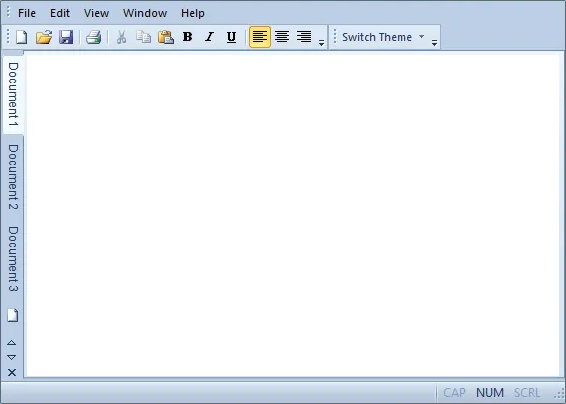Screen dimensions: 566x404
Task: Switch to the Document 2 tab
Action: [x=13, y=177]
